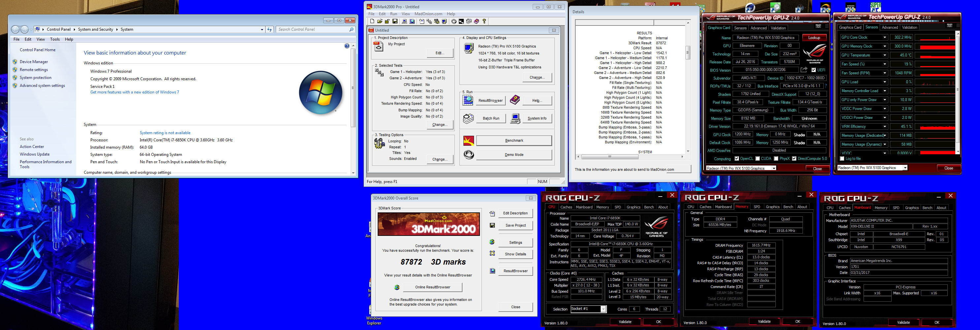Switch to Caches tab in the CPU-Z CPU window
Screen dimensions: 980x330
(566, 207)
